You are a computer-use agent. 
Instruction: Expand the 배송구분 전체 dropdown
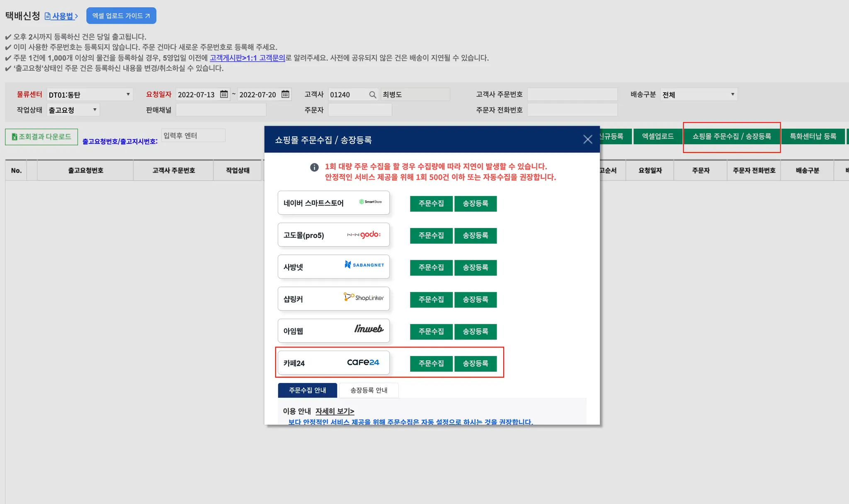[699, 94]
